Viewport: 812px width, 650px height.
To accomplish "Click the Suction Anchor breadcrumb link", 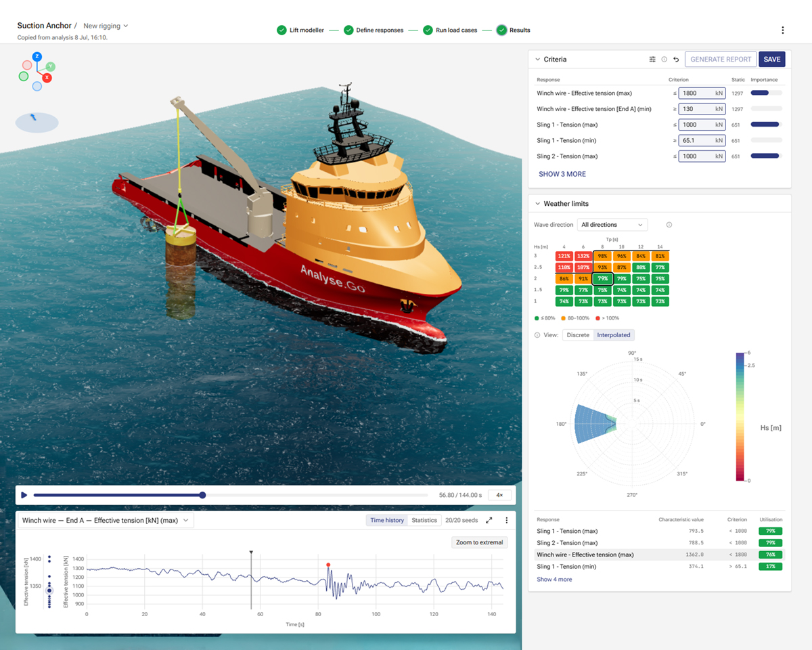I will (44, 26).
